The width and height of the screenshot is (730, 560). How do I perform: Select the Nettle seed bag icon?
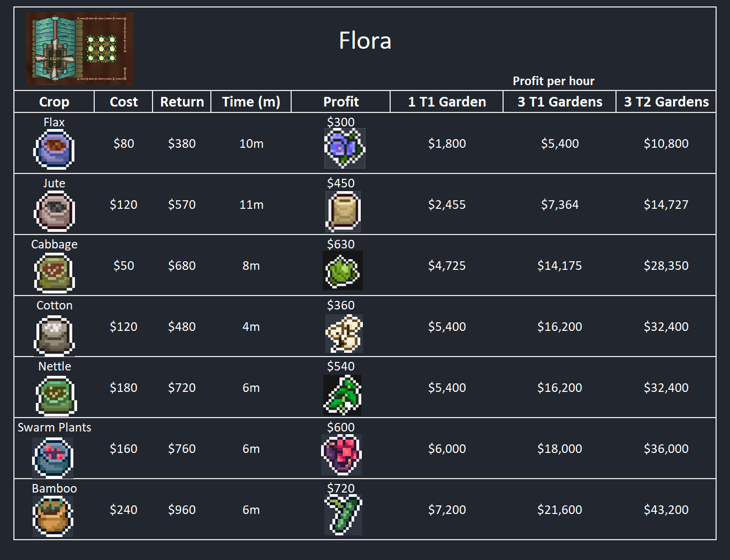[x=56, y=395]
